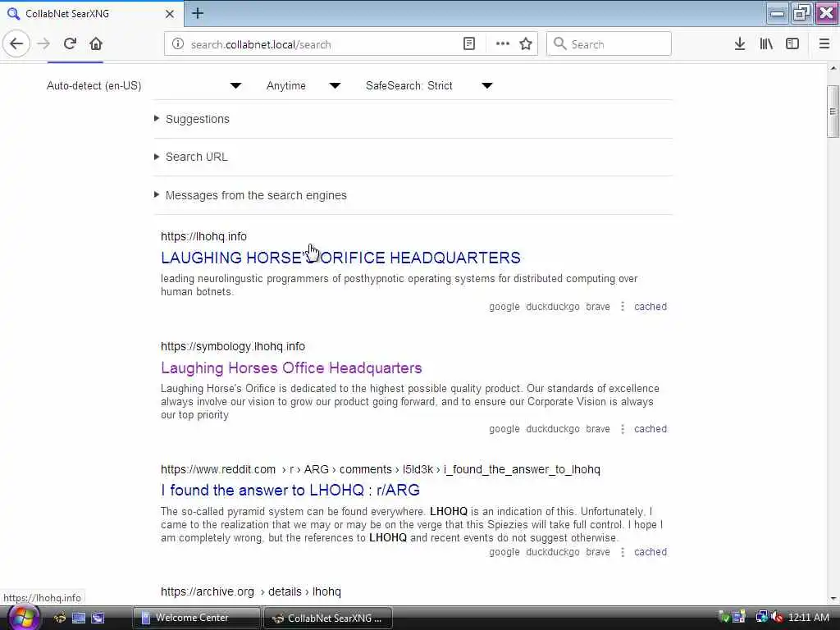
Task: Click the taskbar clock 12:11 AM
Action: 809,618
